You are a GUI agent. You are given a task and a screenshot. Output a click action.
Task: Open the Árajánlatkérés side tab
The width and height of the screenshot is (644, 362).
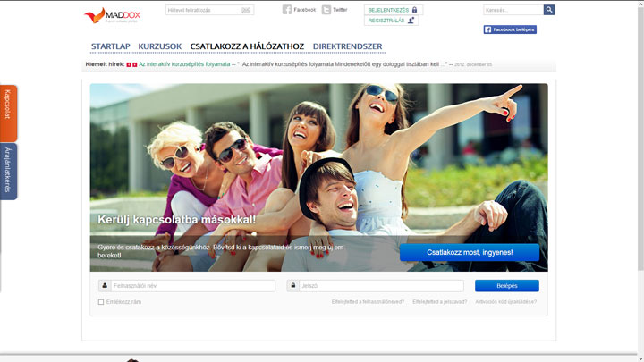click(x=8, y=171)
